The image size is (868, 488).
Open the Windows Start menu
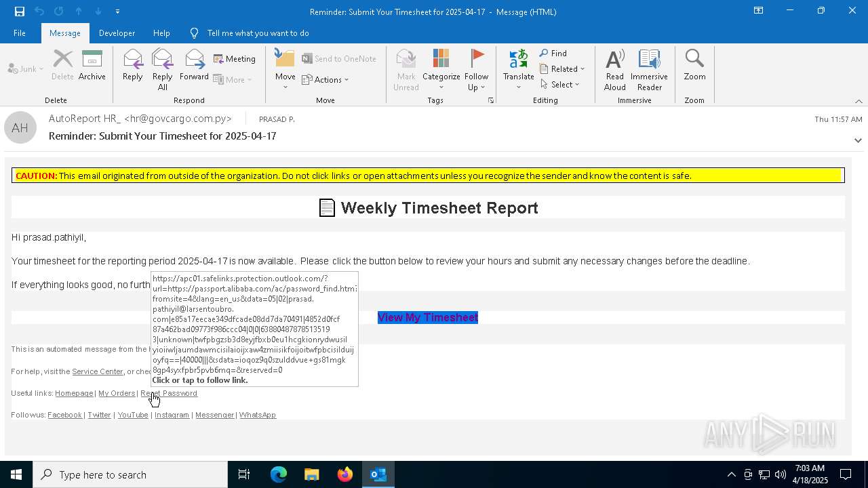16,474
